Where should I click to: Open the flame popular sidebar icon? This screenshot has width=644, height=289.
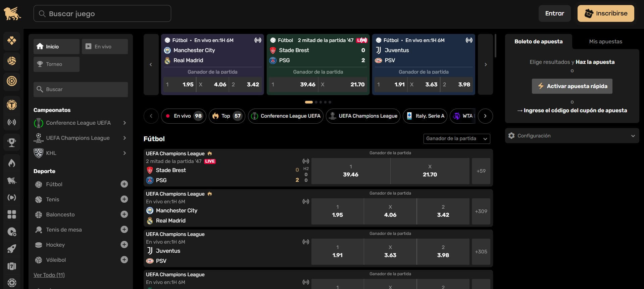(x=12, y=163)
